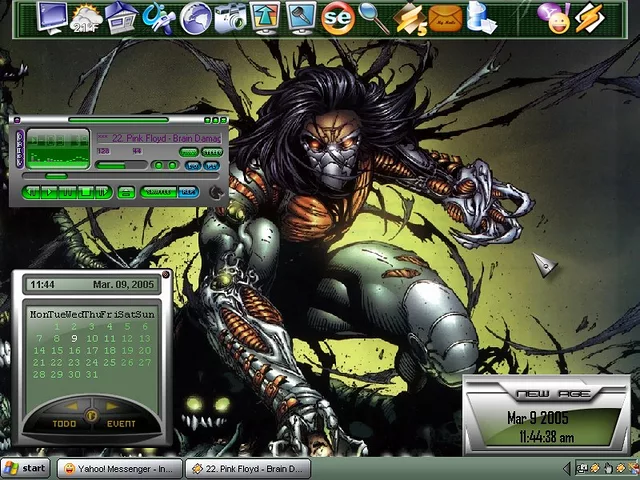
Task: Click the Winamp seek bar handle
Action: pyautogui.click(x=56, y=177)
